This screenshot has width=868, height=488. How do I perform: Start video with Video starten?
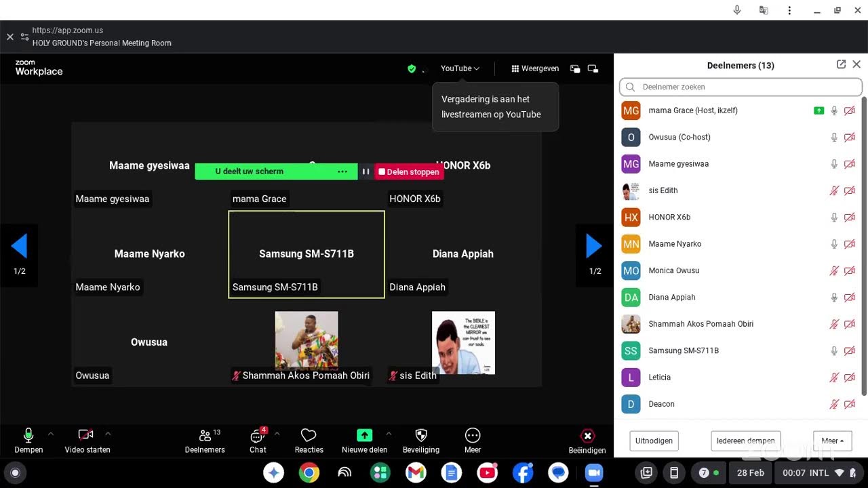tap(87, 441)
